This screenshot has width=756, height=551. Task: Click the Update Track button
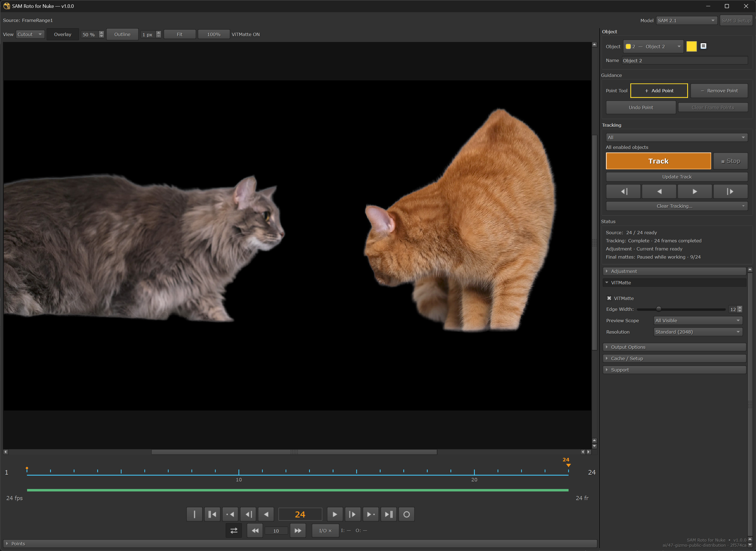coord(677,177)
